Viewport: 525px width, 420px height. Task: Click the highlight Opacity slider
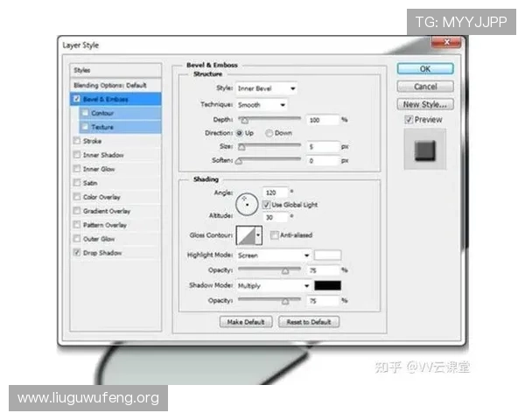tap(269, 269)
